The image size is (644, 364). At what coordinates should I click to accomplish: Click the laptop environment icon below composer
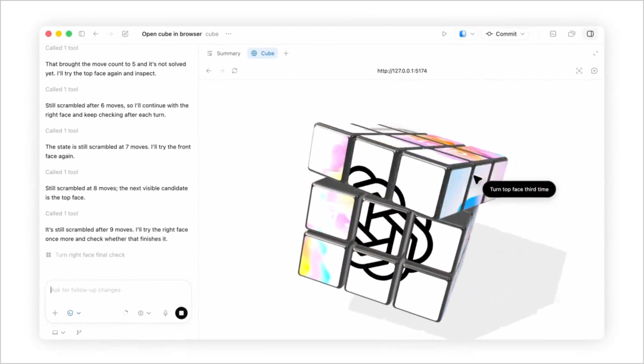point(55,332)
